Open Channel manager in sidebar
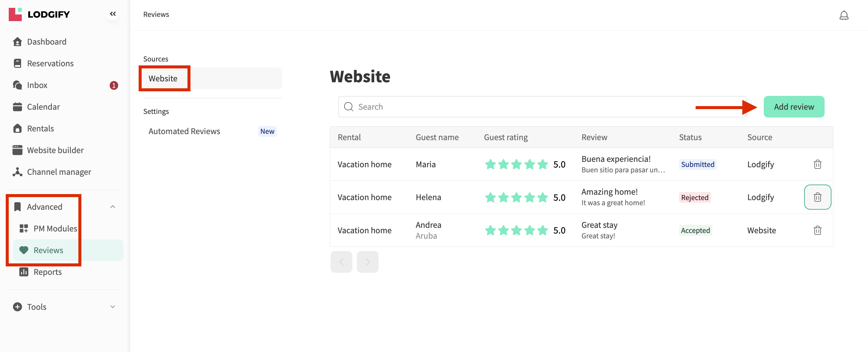 pos(59,172)
